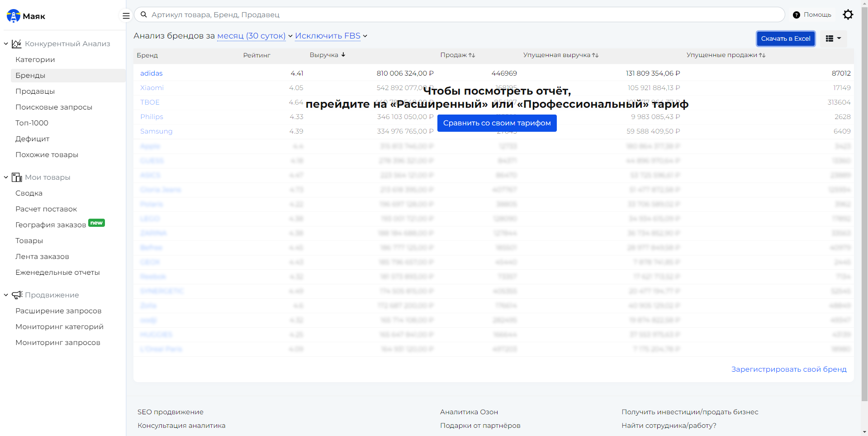Open the Сводка menu item

pos(29,193)
